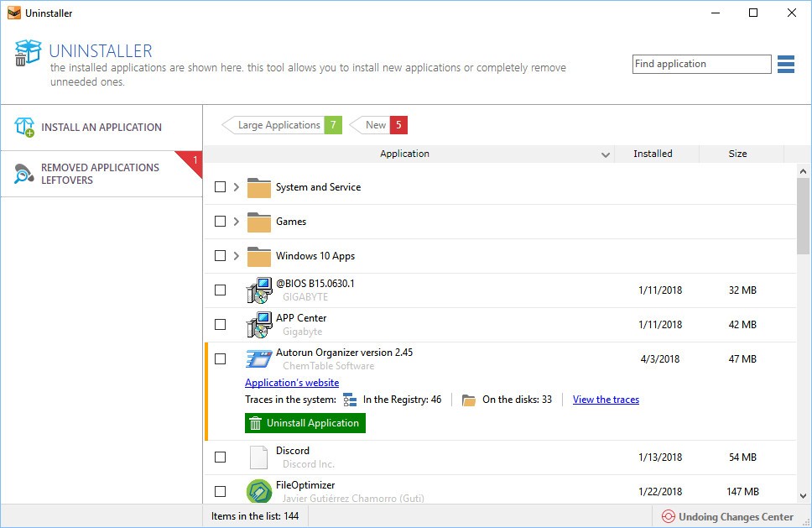Click the FileOptimizer app icon
The width and height of the screenshot is (812, 528).
258,491
